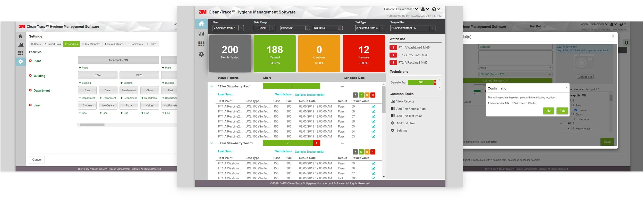This screenshot has width=644, height=197.
Task: Open the Plant filter dropdown '7 selected from 7'
Action: [x=228, y=28]
